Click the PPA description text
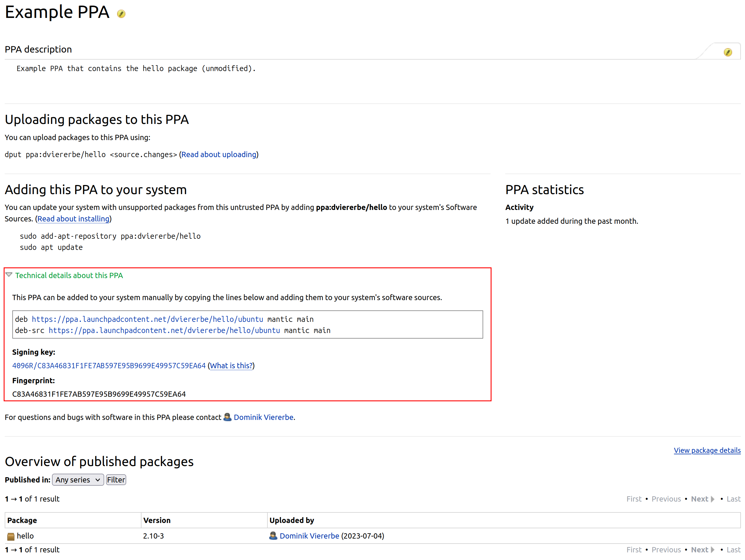This screenshot has width=745, height=560. click(x=136, y=68)
